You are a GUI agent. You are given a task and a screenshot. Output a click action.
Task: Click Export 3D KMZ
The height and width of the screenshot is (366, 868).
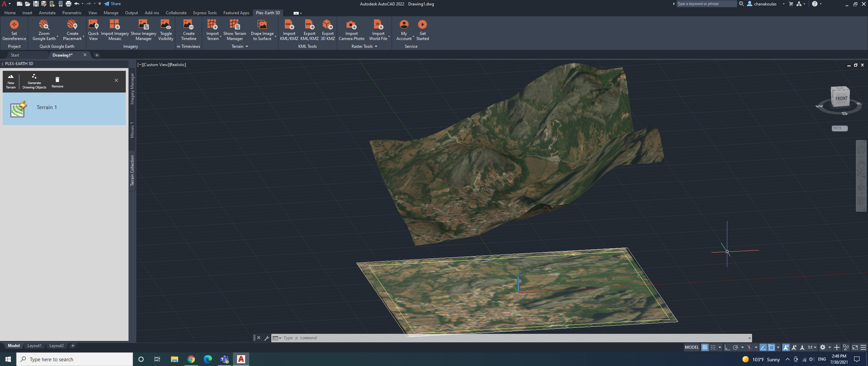click(328, 30)
